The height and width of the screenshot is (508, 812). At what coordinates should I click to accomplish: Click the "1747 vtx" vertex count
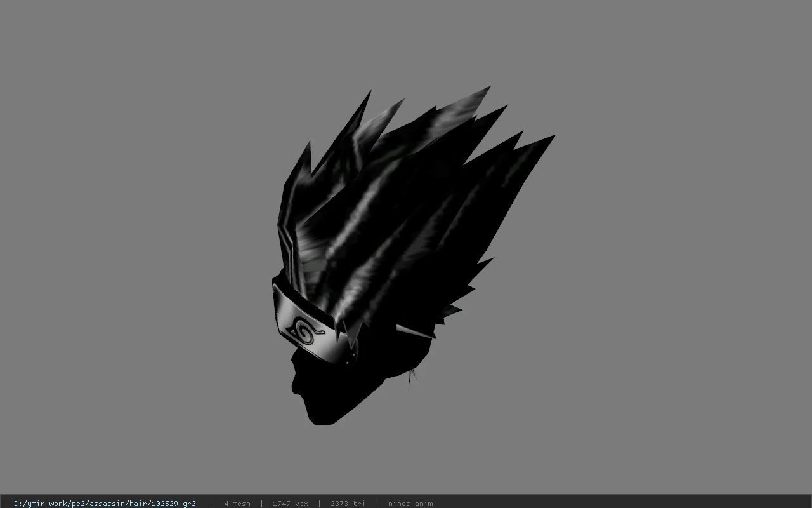290,504
